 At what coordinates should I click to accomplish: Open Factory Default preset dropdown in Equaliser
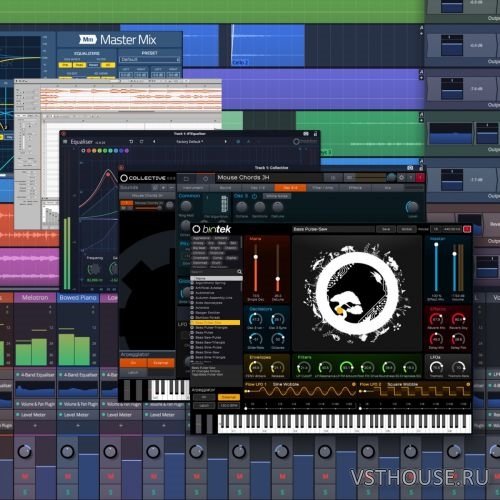[189, 142]
